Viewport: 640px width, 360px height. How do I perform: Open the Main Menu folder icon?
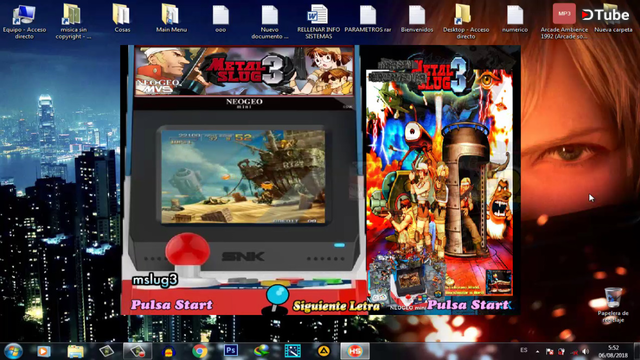coord(171,18)
